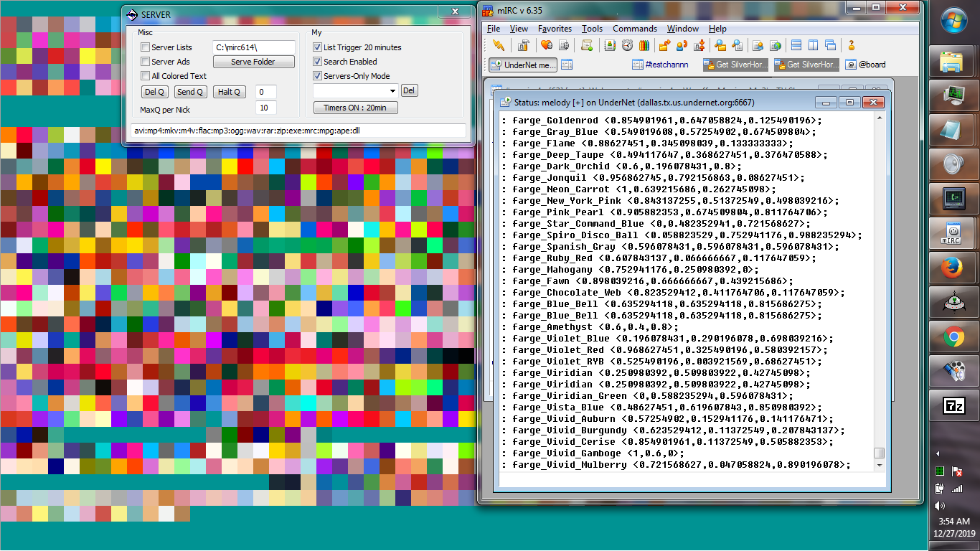
Task: Click the Tile Windows Horizontally icon
Action: coord(796,46)
